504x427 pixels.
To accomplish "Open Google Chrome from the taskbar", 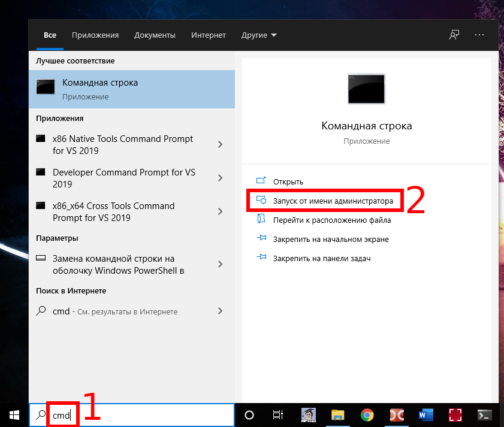I will 367,415.
